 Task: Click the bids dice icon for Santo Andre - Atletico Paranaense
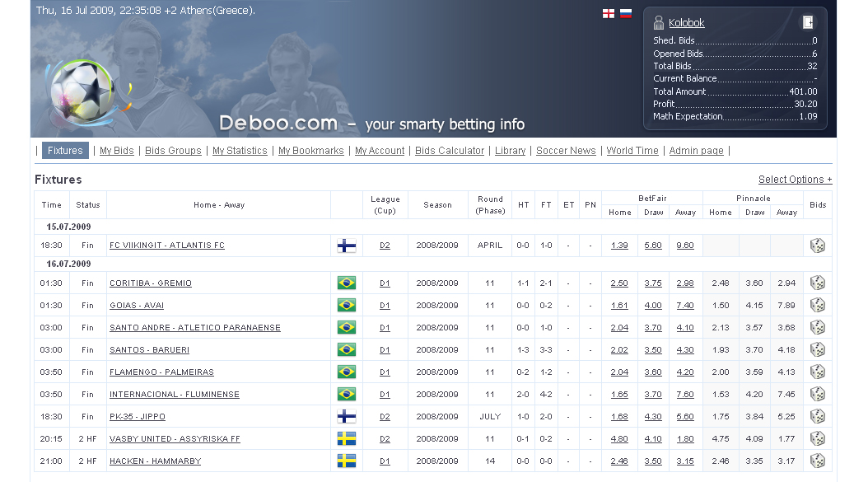coord(818,327)
